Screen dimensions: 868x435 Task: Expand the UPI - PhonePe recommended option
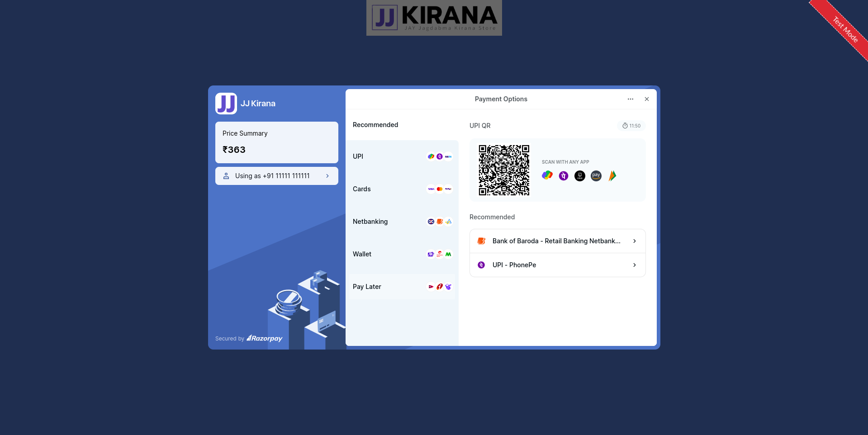[557, 265]
